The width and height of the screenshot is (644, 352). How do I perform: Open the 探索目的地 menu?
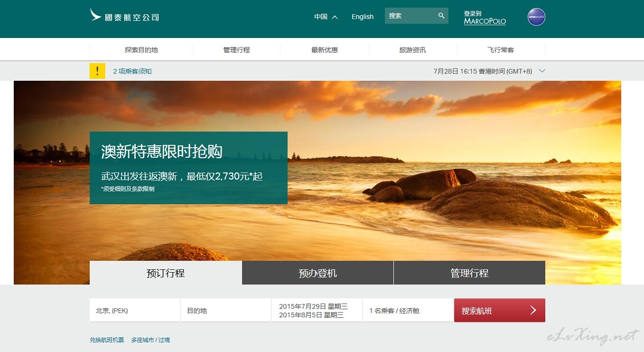[141, 50]
